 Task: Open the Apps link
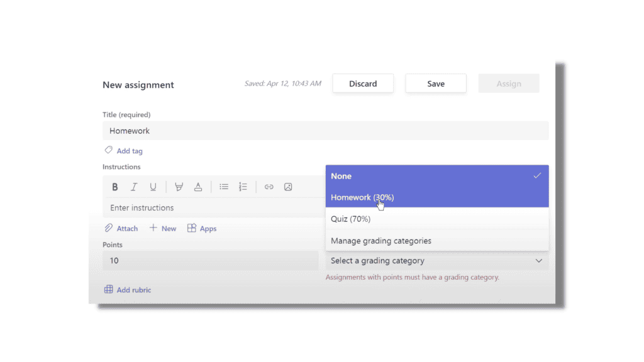click(x=208, y=229)
